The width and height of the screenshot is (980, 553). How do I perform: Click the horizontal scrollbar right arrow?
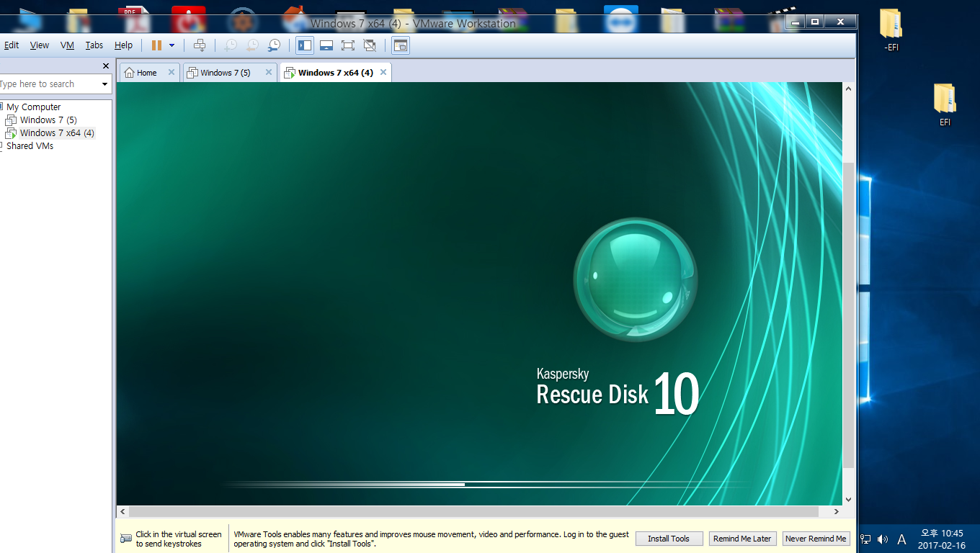pyautogui.click(x=836, y=511)
